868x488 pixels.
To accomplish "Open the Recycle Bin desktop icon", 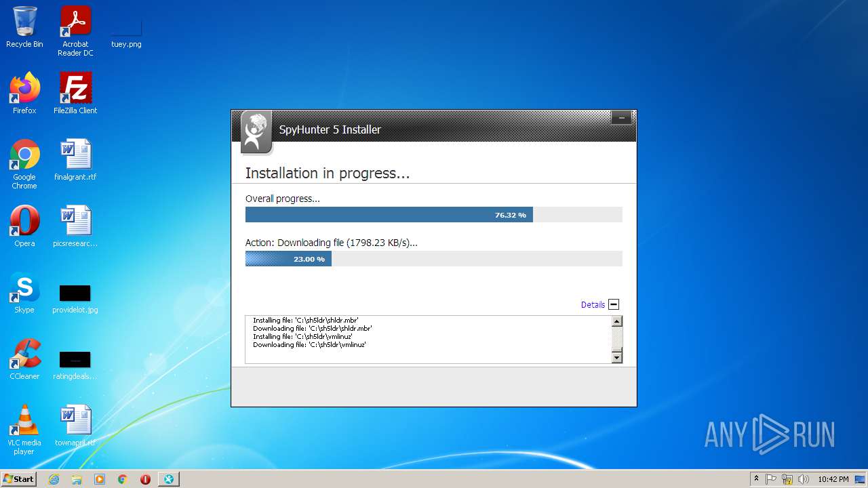I will point(24,27).
